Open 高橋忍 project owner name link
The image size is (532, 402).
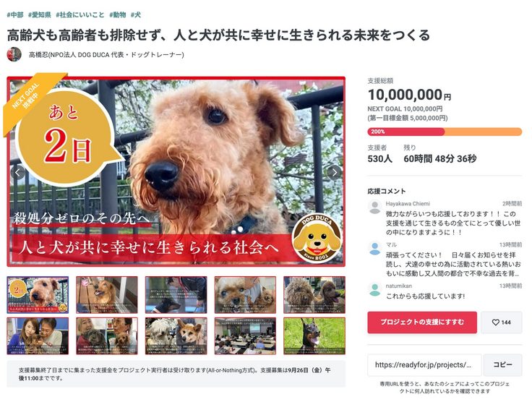tap(106, 55)
